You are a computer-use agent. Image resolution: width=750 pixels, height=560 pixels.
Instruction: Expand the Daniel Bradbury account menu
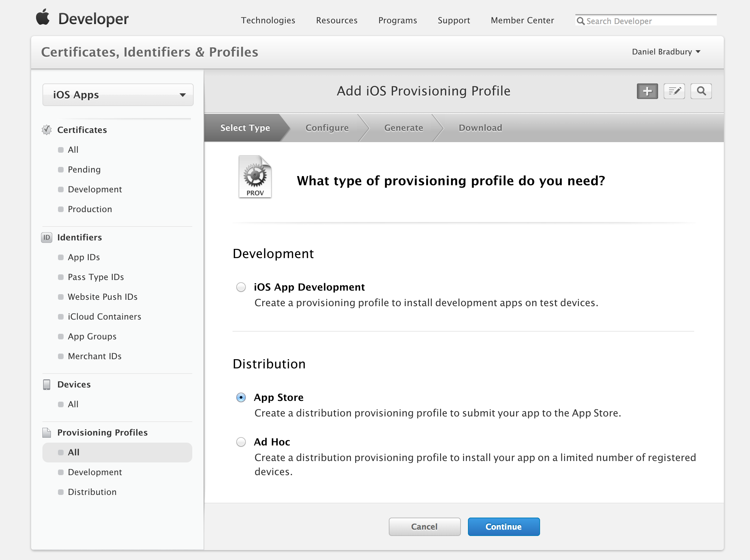click(666, 52)
